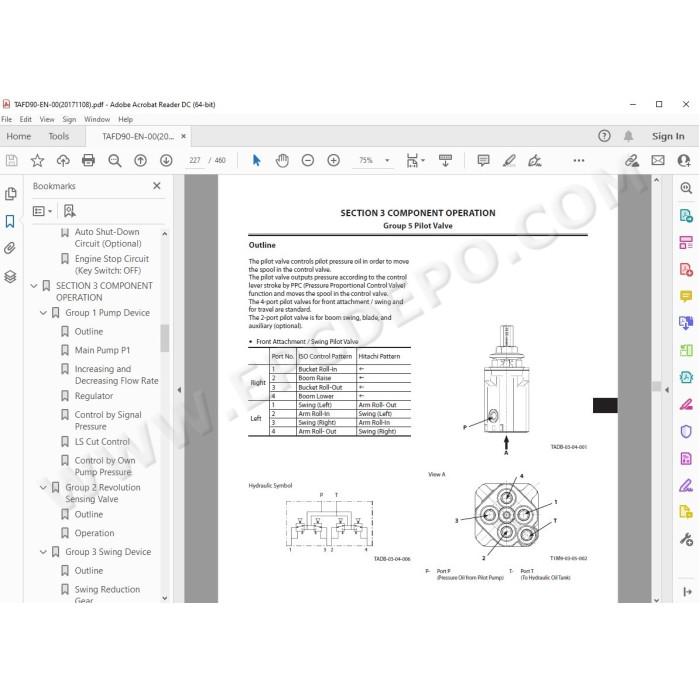The image size is (700, 700).
Task: Open the Operation bookmark
Action: tap(94, 533)
